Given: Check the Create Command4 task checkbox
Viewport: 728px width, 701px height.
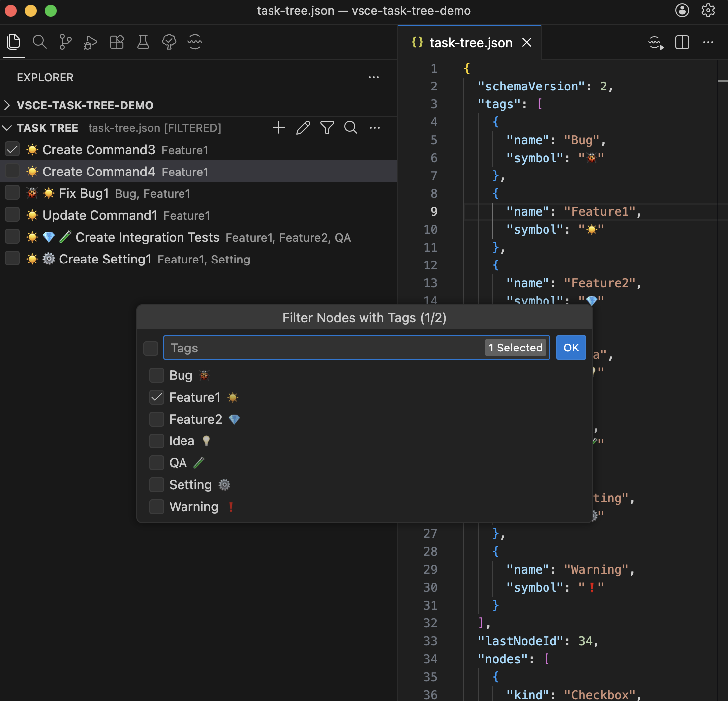Looking at the screenshot, I should [12, 171].
